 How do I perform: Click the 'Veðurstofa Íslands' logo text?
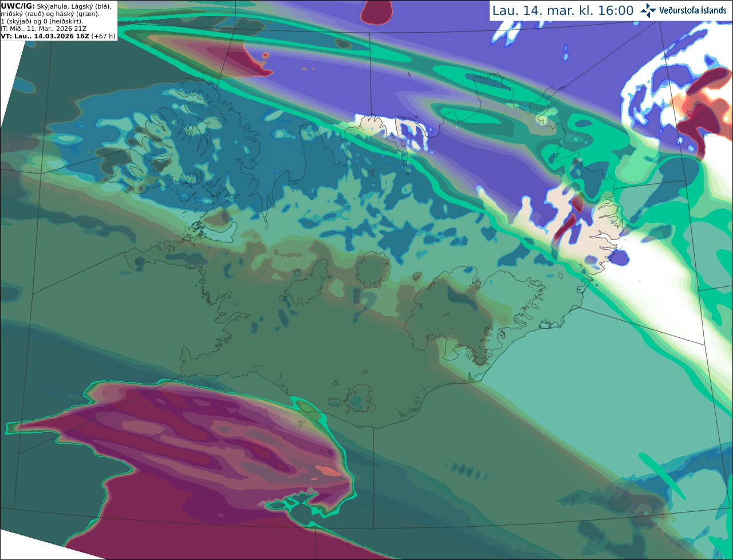692,10
